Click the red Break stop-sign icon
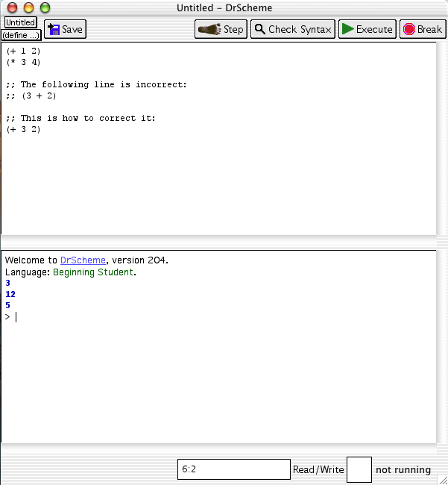Image resolution: width=448 pixels, height=485 pixels. (x=409, y=29)
